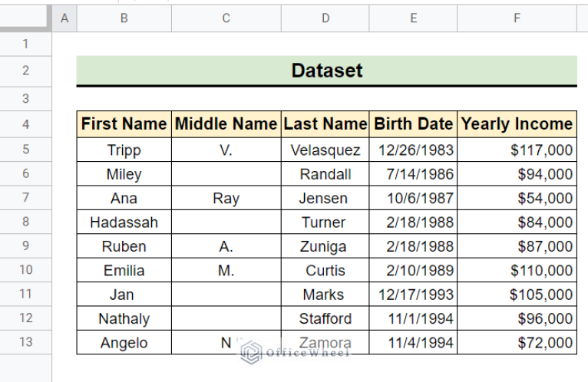Click the Dataset title cell
Image resolution: width=588 pixels, height=382 pixels.
pyautogui.click(x=327, y=71)
